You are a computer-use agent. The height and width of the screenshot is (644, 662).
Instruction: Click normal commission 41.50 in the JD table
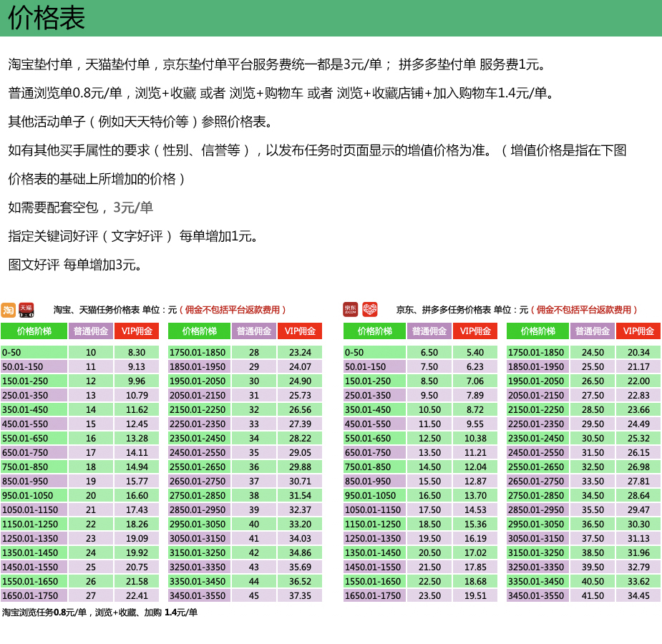593,596
